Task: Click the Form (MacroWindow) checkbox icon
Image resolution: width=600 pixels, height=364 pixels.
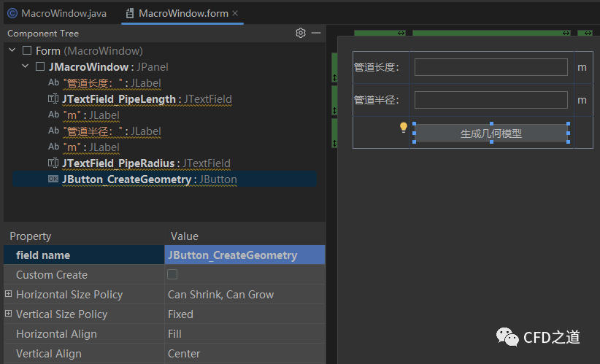Action: pyautogui.click(x=27, y=51)
